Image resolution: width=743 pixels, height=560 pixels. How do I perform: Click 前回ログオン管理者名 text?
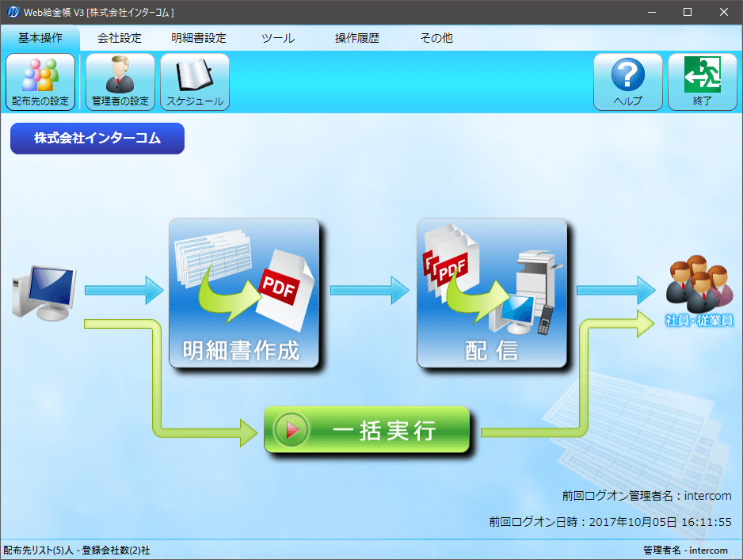pos(647,496)
